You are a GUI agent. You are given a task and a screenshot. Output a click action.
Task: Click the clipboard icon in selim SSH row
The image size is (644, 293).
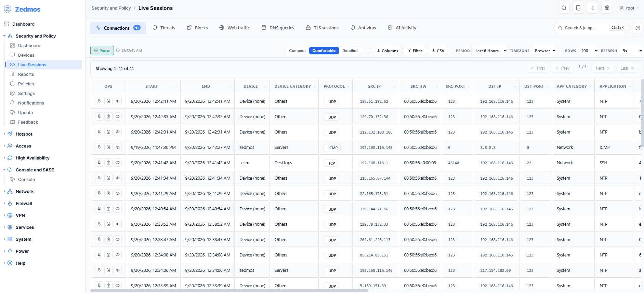coord(108,163)
